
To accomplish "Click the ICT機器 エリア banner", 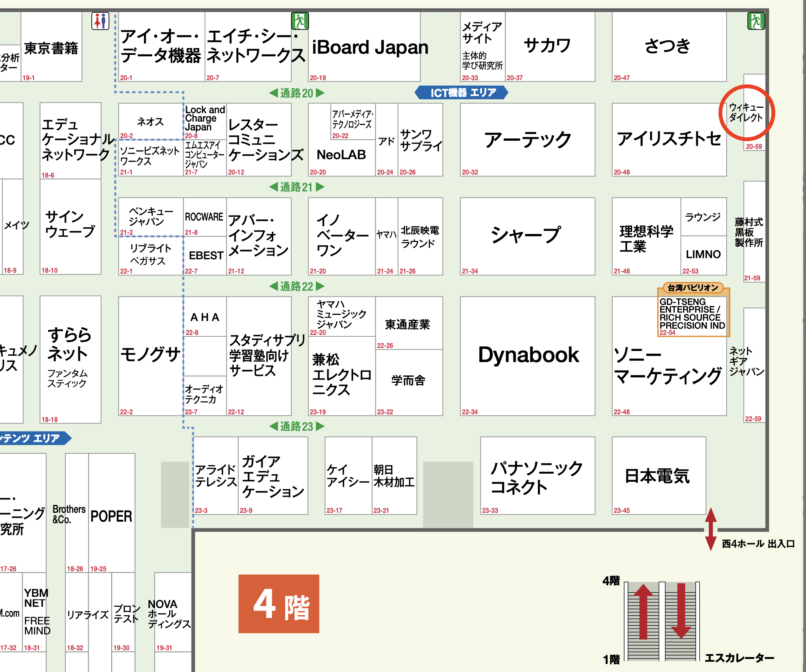I will click(x=461, y=92).
